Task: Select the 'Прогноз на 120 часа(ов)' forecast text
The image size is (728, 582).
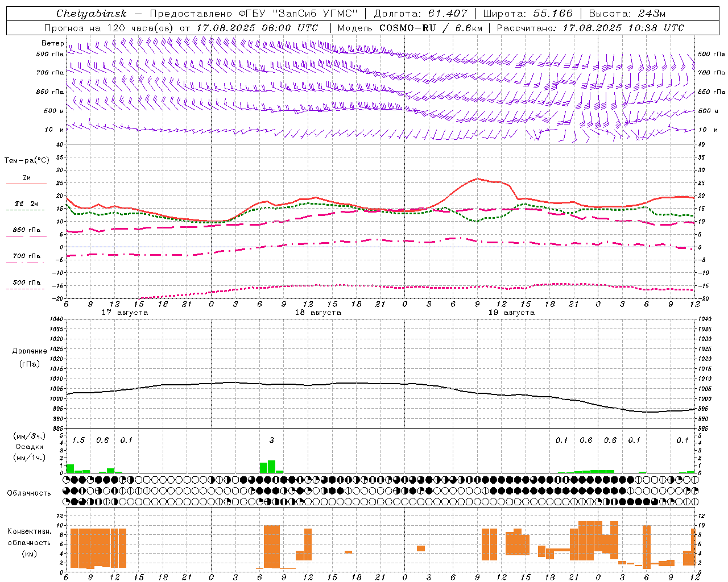Action: point(109,28)
